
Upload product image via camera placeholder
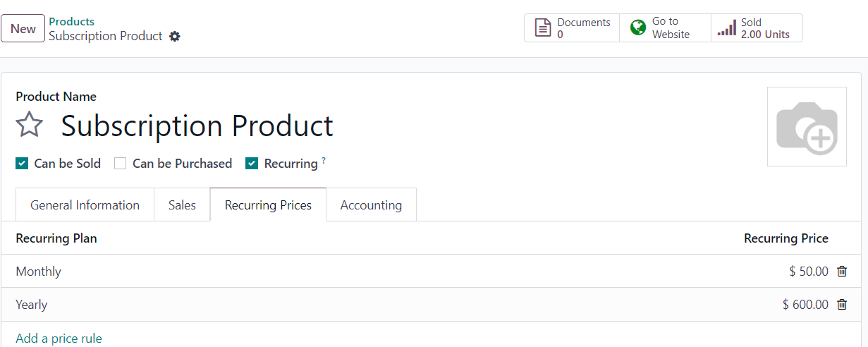click(x=807, y=127)
